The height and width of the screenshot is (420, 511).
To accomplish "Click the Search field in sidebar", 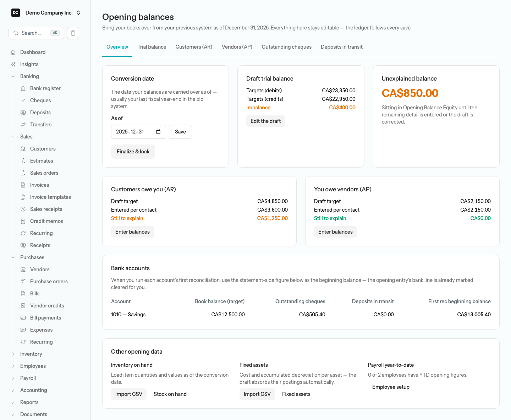I will pos(36,33).
